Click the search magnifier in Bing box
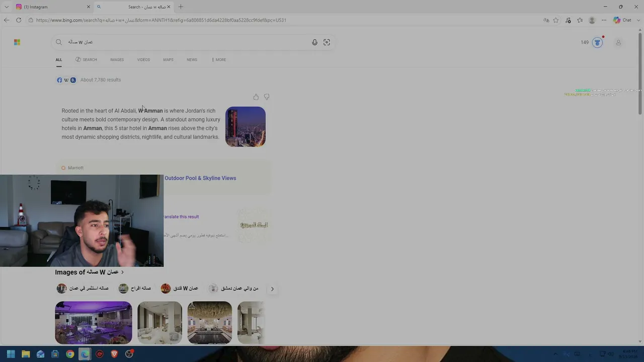 coord(59,42)
